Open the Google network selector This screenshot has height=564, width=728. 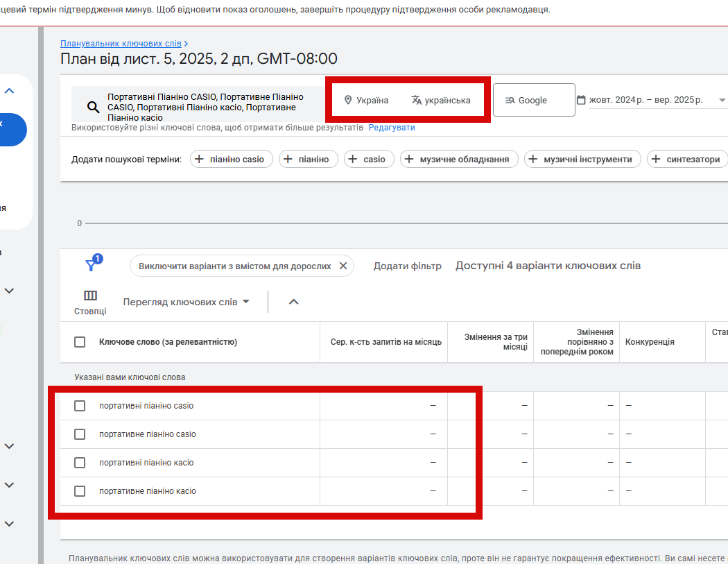(x=534, y=100)
